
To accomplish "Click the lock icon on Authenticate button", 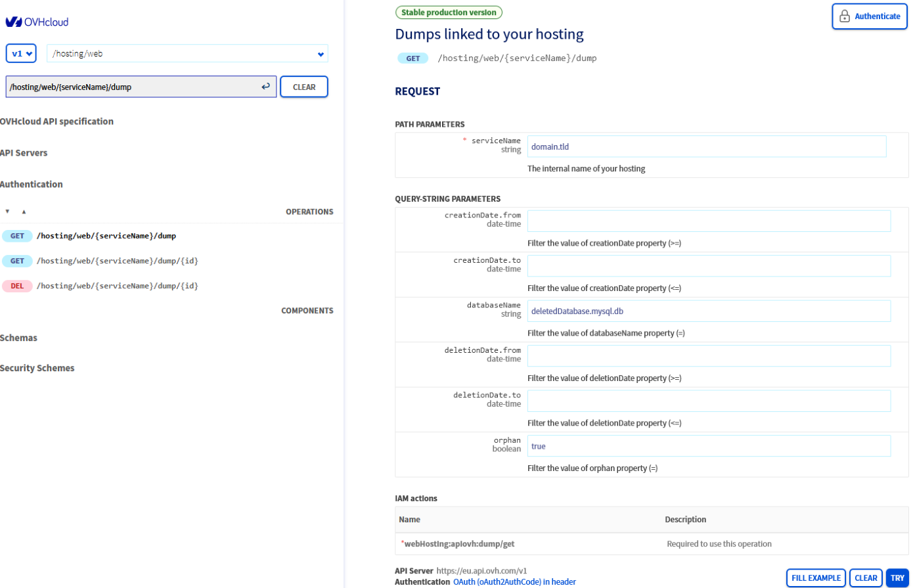I will pos(845,16).
